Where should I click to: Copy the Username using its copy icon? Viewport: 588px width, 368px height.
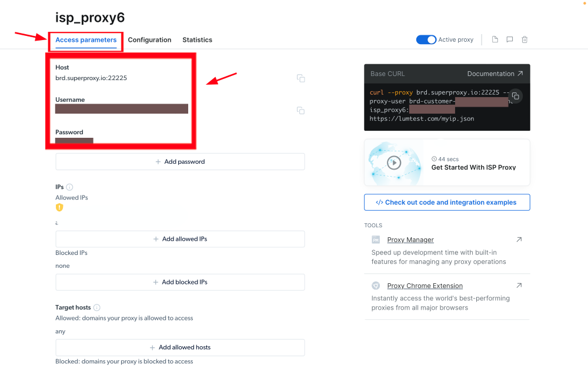(300, 111)
